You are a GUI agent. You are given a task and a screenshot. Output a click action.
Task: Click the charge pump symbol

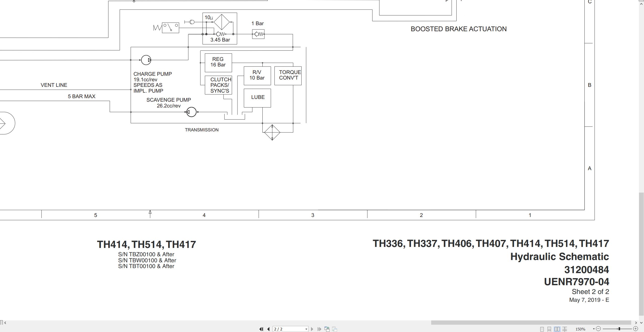click(146, 60)
